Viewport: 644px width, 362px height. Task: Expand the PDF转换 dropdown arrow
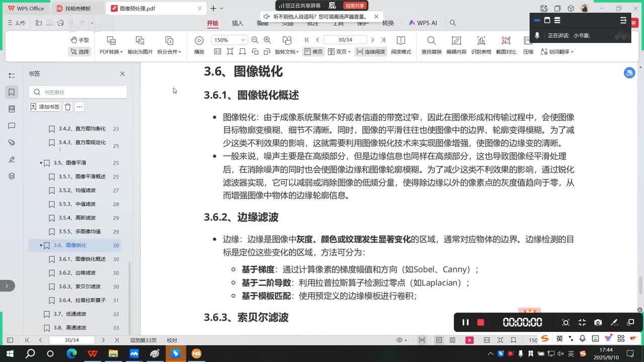click(x=121, y=52)
